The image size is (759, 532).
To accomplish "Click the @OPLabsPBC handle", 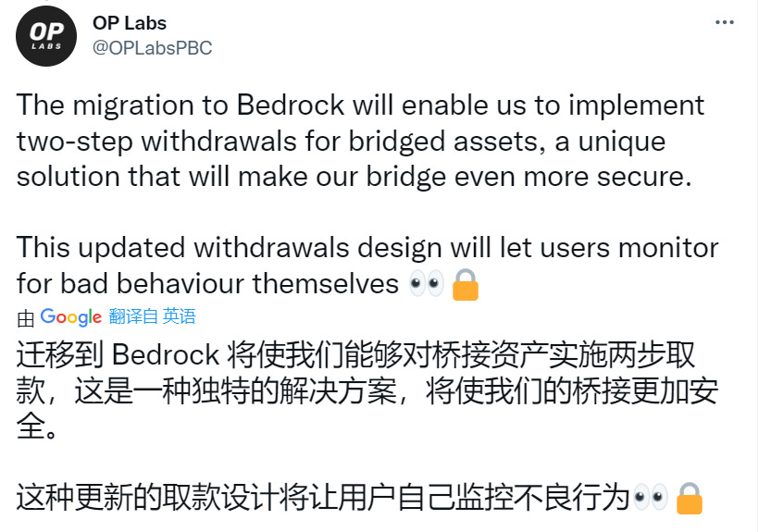I will (152, 48).
